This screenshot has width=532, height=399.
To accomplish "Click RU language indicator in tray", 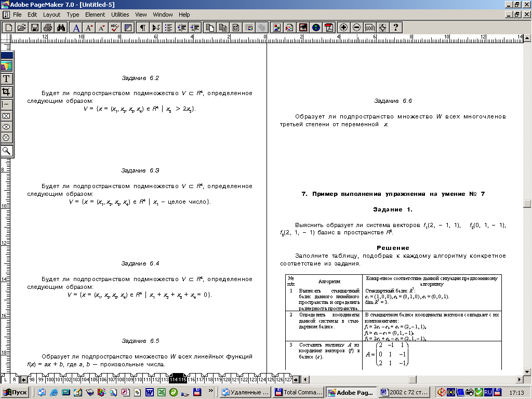I will pyautogui.click(x=488, y=392).
